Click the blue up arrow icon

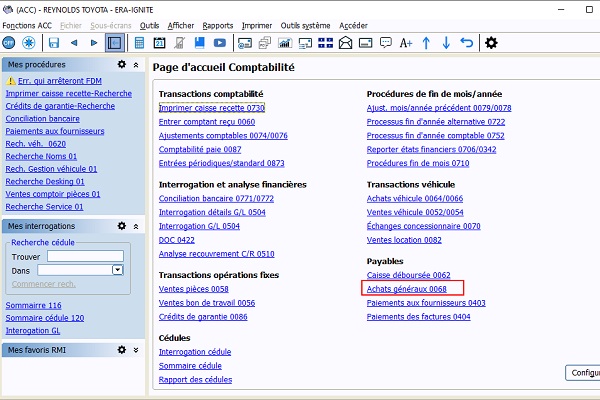point(427,43)
